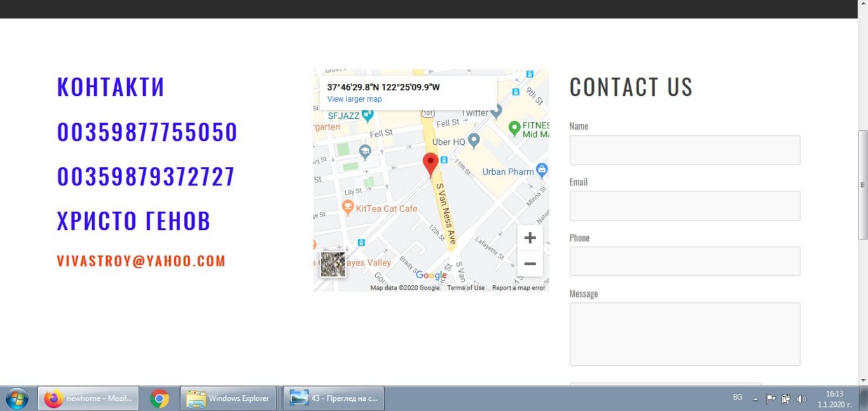The height and width of the screenshot is (411, 868).
Task: Click the scrollbar down arrow
Action: pyautogui.click(x=863, y=381)
